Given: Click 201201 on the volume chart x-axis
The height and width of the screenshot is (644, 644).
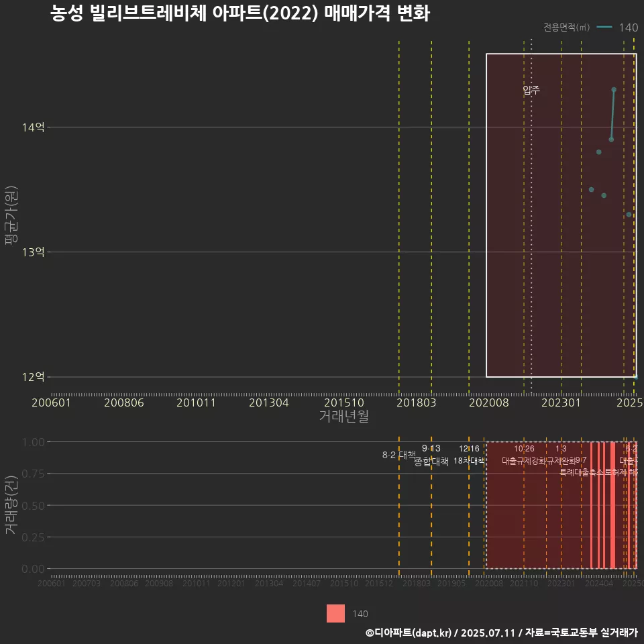Looking at the screenshot, I should pos(231,583).
